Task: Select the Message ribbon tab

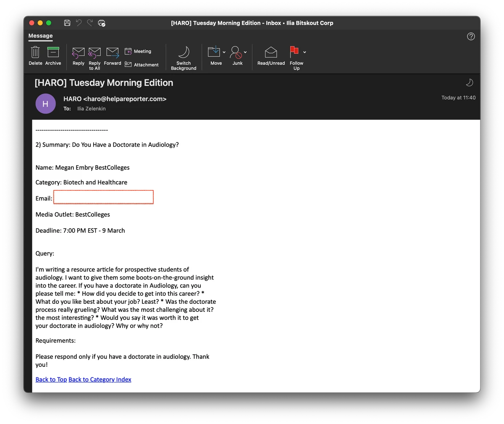Action: coord(40,36)
